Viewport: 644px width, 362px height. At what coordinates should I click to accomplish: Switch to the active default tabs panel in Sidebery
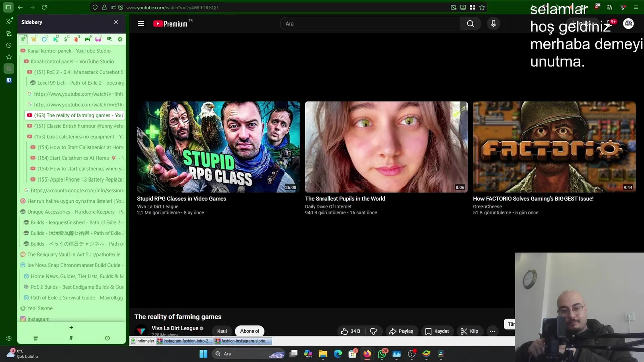(x=23, y=39)
